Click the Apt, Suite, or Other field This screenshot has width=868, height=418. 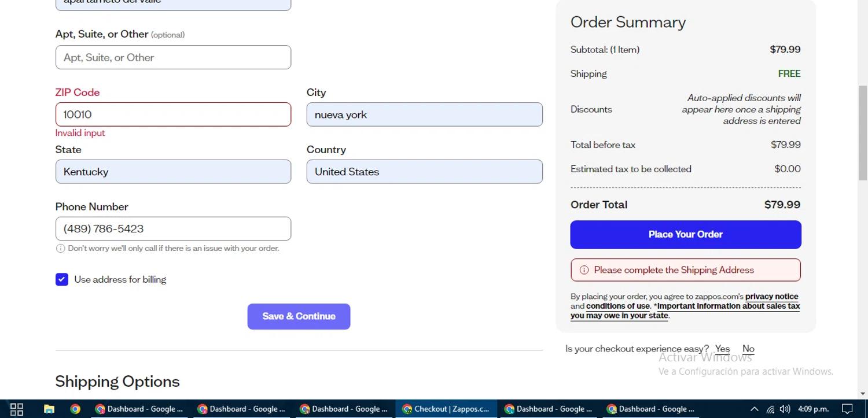tap(173, 57)
